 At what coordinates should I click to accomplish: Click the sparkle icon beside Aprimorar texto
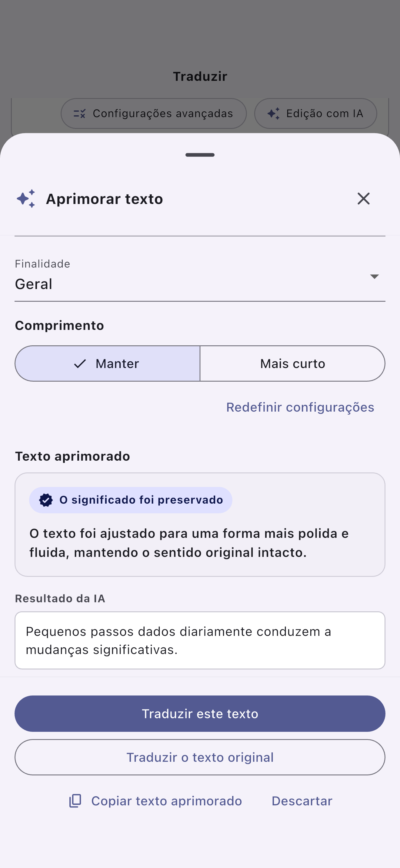[x=26, y=199]
